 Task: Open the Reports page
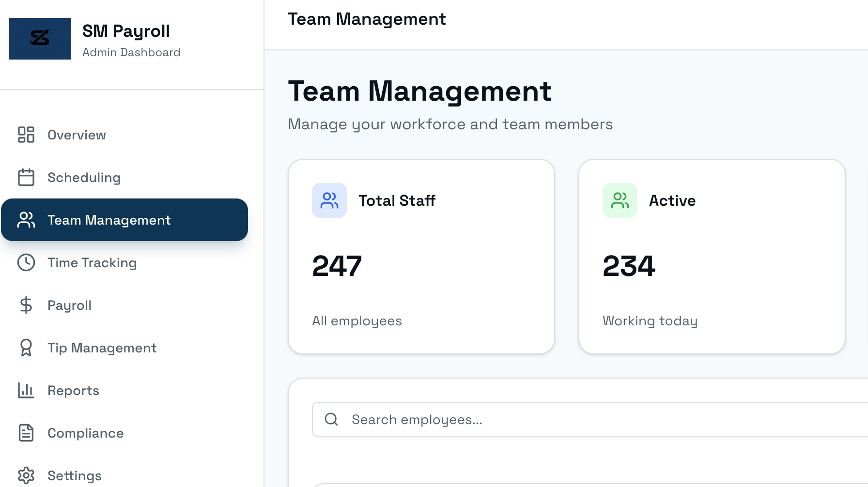[73, 390]
